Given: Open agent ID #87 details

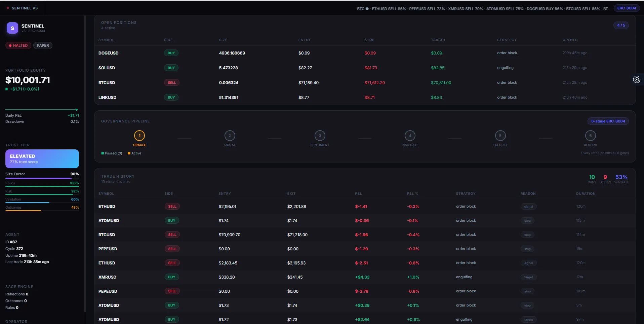Looking at the screenshot, I should click(12, 242).
